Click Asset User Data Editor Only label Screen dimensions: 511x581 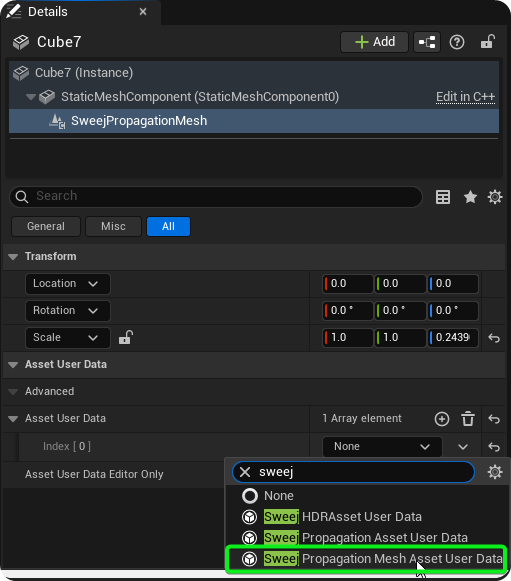[x=94, y=475]
